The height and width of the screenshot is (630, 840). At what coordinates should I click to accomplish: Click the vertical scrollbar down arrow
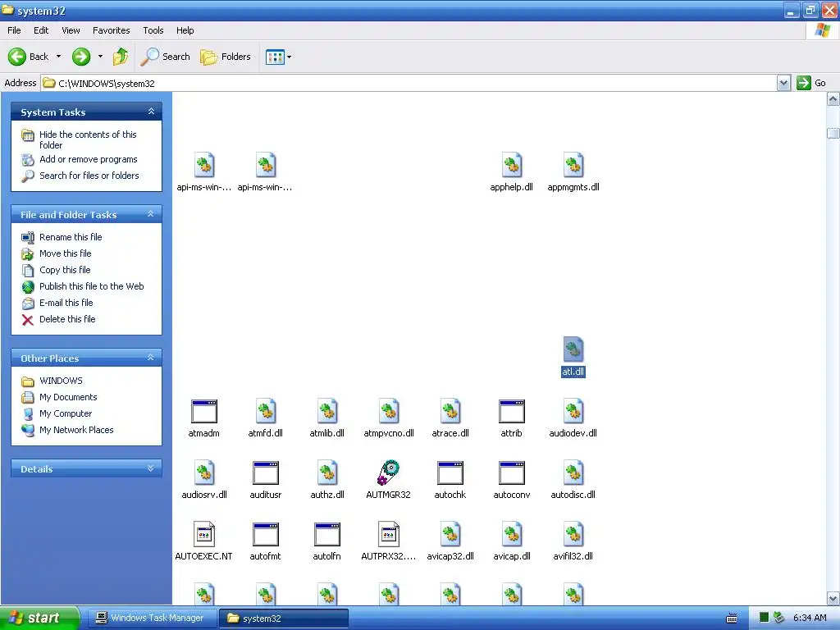[x=833, y=598]
